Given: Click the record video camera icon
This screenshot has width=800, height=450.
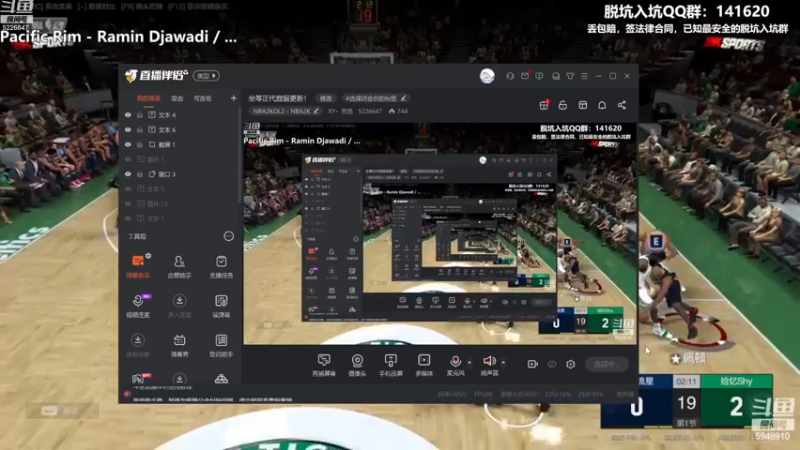Looking at the screenshot, I should pos(533,364).
